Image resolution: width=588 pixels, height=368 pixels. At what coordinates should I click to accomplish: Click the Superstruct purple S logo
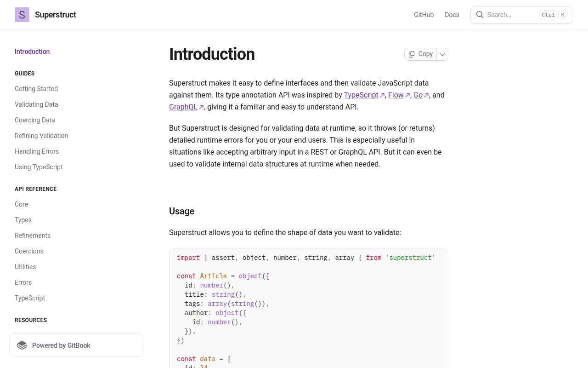[22, 15]
